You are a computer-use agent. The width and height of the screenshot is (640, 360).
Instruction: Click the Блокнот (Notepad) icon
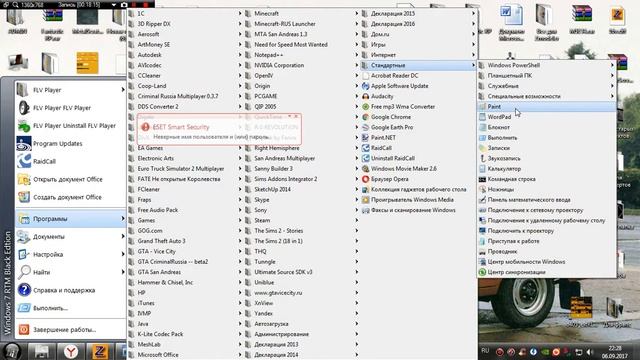tap(482, 127)
